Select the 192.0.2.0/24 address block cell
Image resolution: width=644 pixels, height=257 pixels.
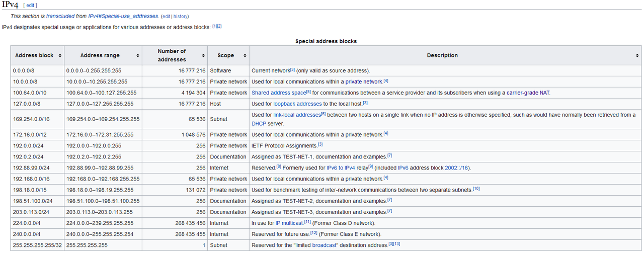pyautogui.click(x=38, y=157)
